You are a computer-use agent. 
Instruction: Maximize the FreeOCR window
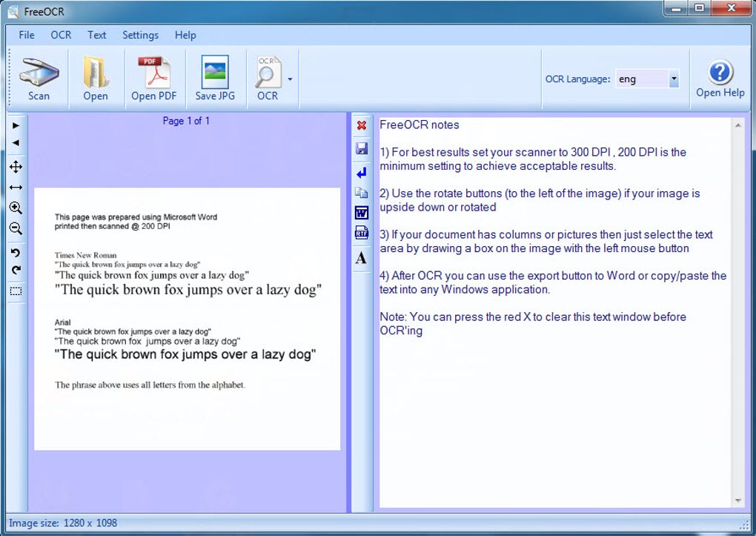[699, 8]
